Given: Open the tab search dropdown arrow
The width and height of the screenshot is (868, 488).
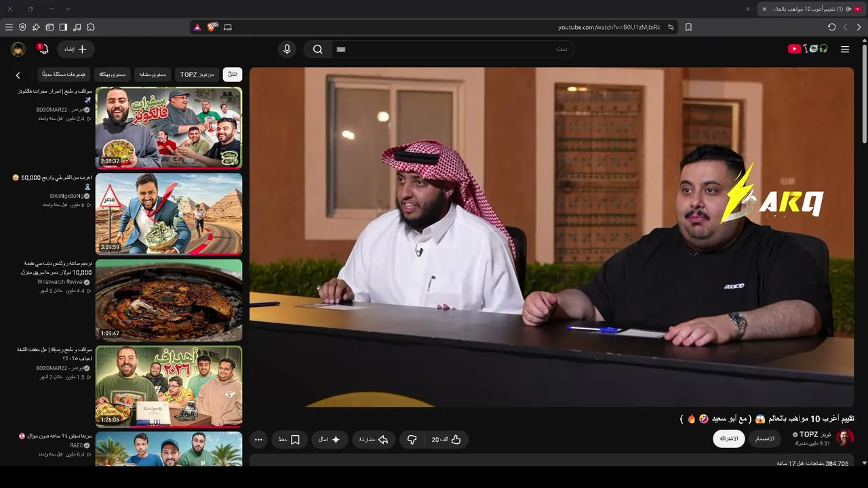Looking at the screenshot, I should coord(68,9).
